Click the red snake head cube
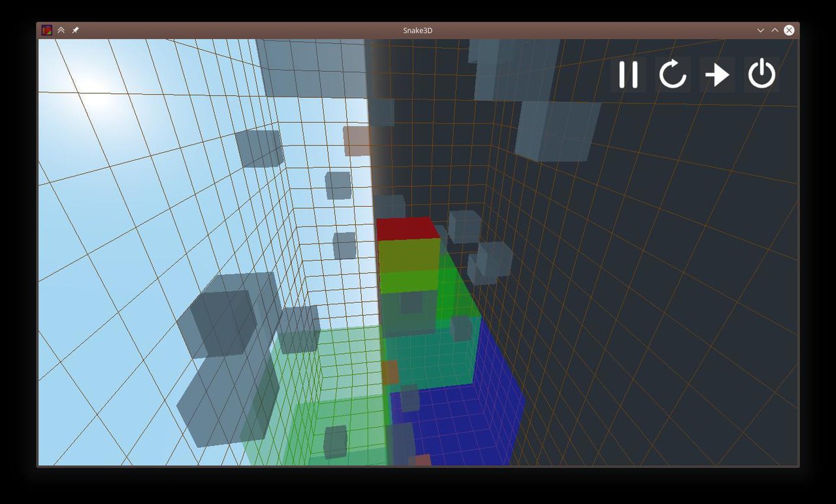This screenshot has height=504, width=836. (406, 228)
